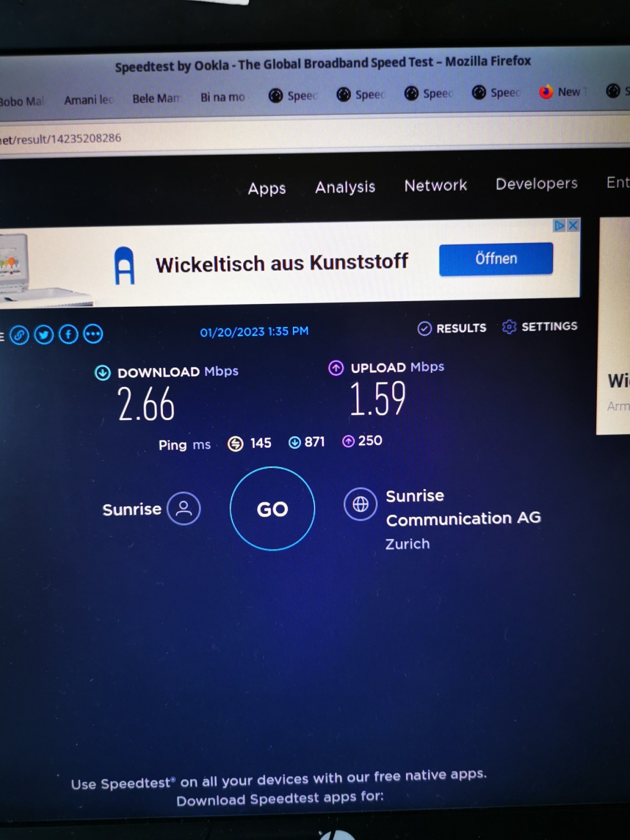Click the copy link share icon

coord(19,335)
